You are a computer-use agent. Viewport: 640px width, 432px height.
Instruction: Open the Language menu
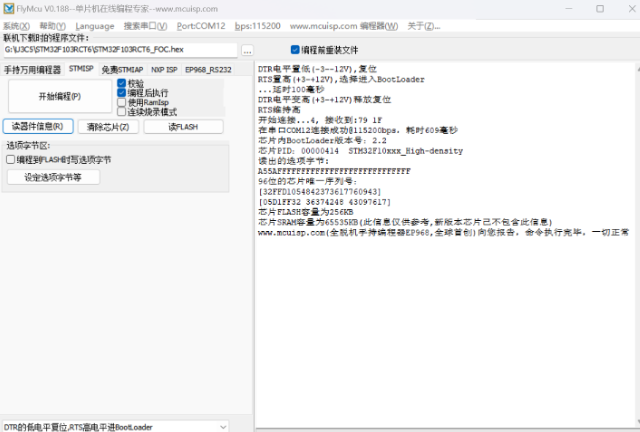[x=95, y=26]
